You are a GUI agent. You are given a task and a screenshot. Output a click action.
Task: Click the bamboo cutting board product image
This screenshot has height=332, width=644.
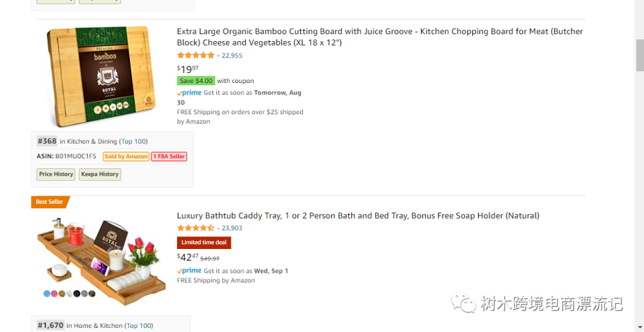click(101, 75)
